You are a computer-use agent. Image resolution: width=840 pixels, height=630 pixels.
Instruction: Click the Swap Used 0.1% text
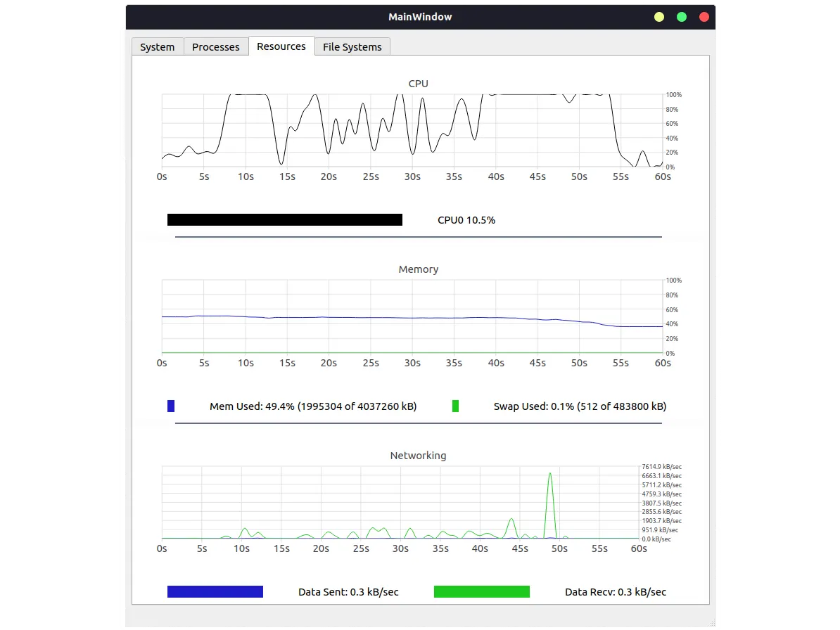(580, 406)
